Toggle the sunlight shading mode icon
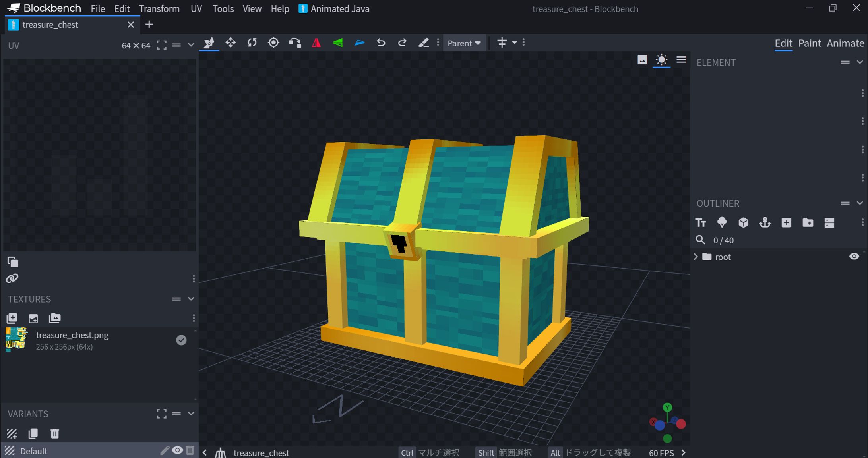The image size is (868, 458). pos(661,60)
